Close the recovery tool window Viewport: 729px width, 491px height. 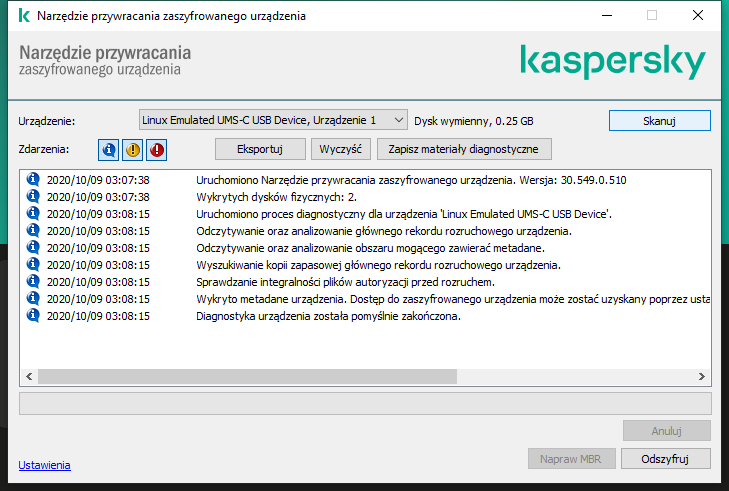(x=697, y=16)
